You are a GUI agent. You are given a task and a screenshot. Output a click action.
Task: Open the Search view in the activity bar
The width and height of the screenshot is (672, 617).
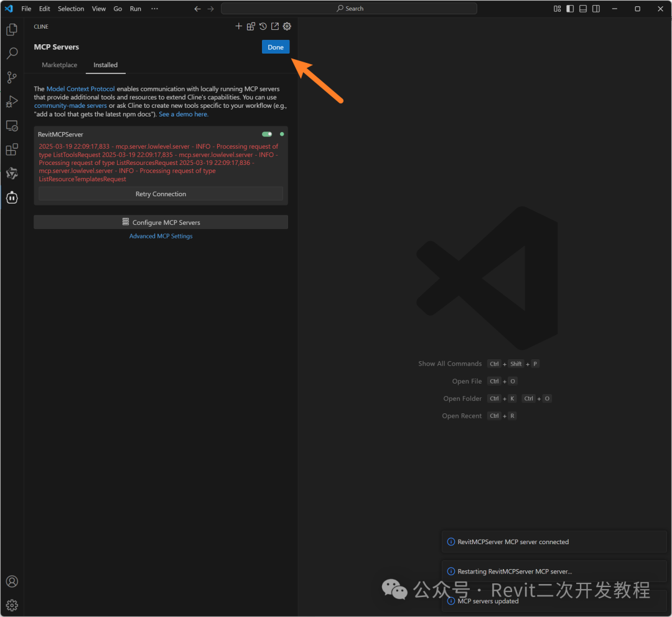pos(12,54)
